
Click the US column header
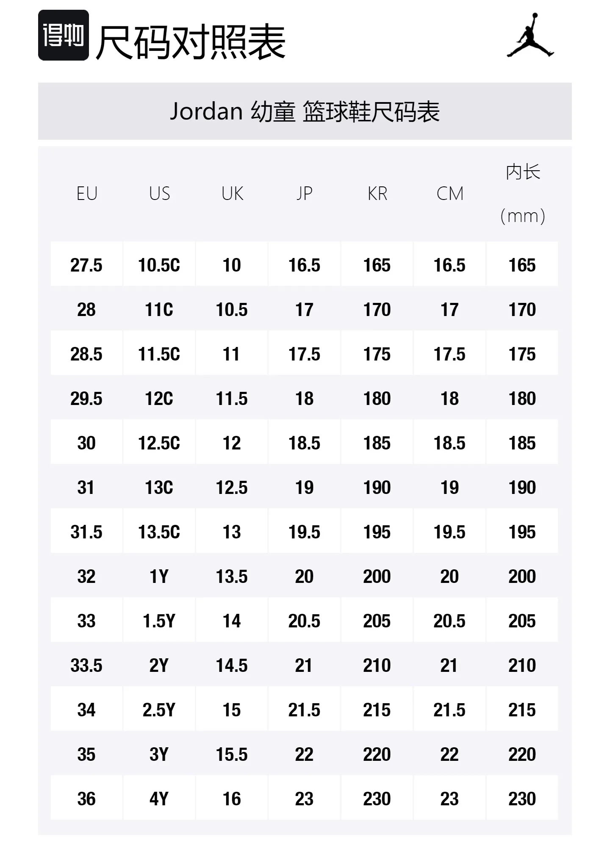click(159, 194)
